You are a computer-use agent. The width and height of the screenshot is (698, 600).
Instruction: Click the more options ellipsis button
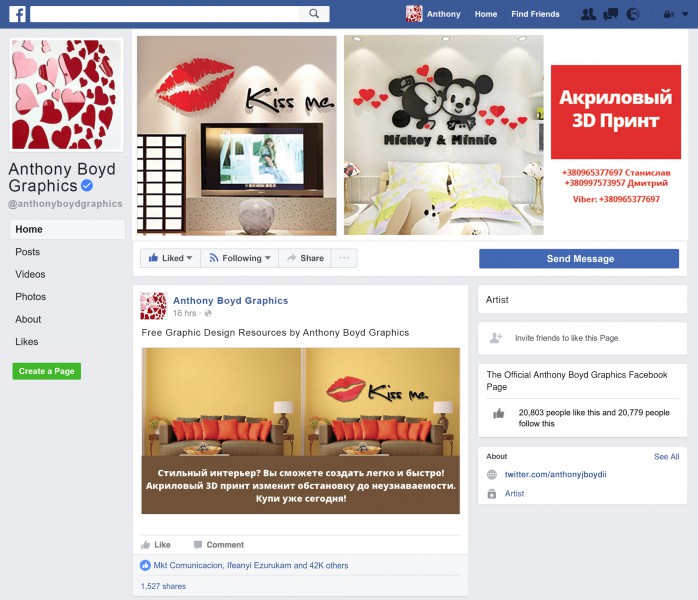pyautogui.click(x=344, y=258)
